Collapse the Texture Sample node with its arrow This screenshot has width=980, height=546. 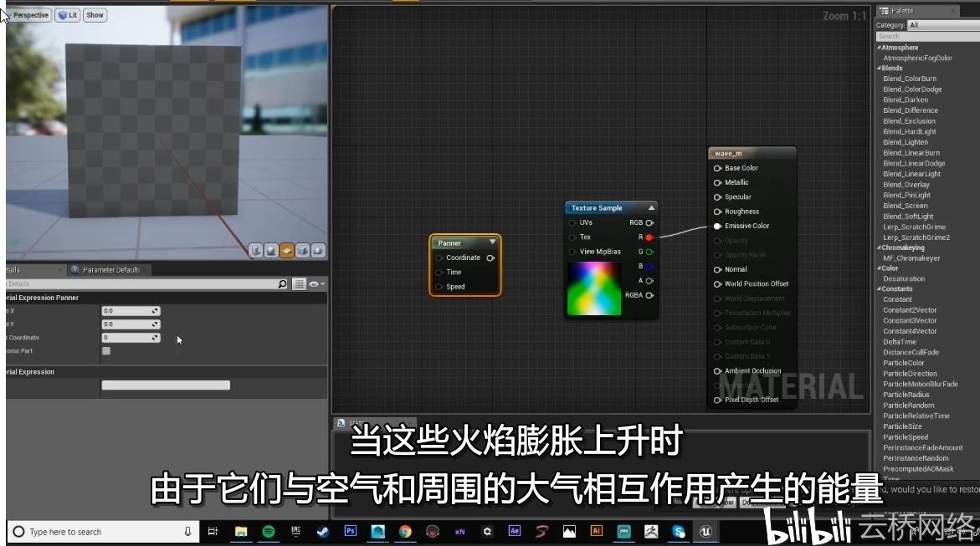[651, 207]
